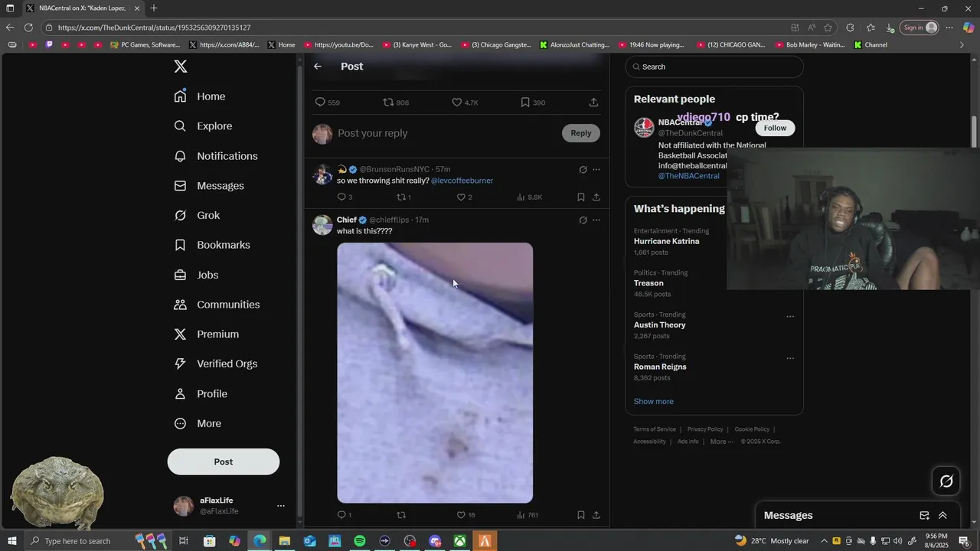Open Notifications in the sidebar

[x=215, y=156]
